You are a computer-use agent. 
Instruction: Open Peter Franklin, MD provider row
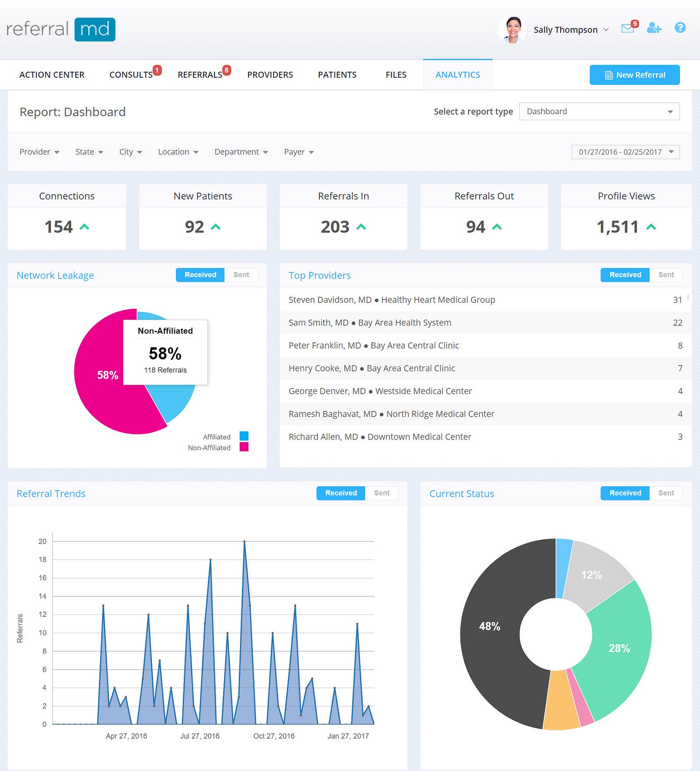pyautogui.click(x=485, y=345)
